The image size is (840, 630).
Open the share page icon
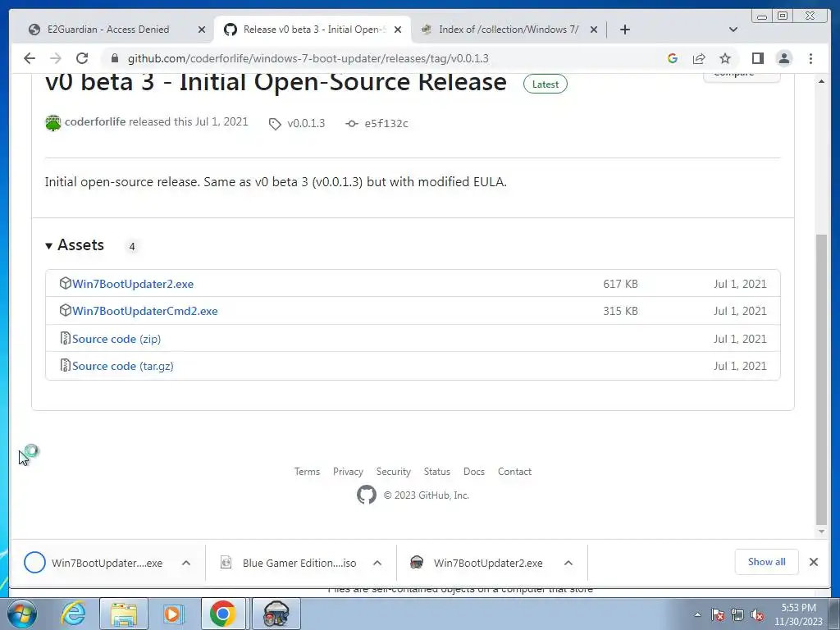[x=699, y=58]
